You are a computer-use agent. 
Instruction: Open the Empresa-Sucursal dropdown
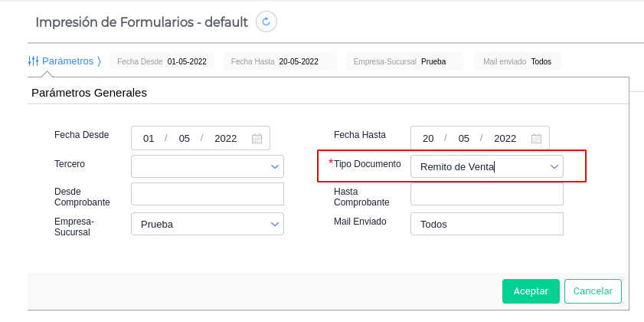[274, 224]
